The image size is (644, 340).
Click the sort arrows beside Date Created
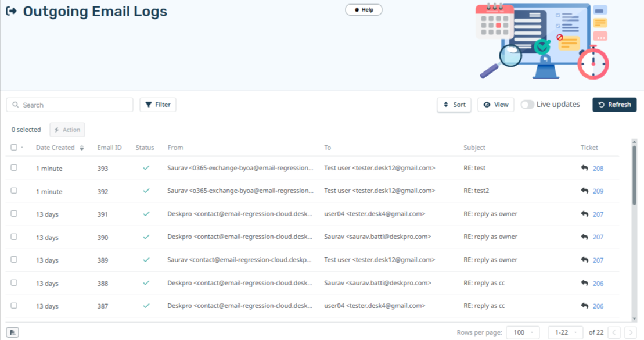pyautogui.click(x=82, y=148)
